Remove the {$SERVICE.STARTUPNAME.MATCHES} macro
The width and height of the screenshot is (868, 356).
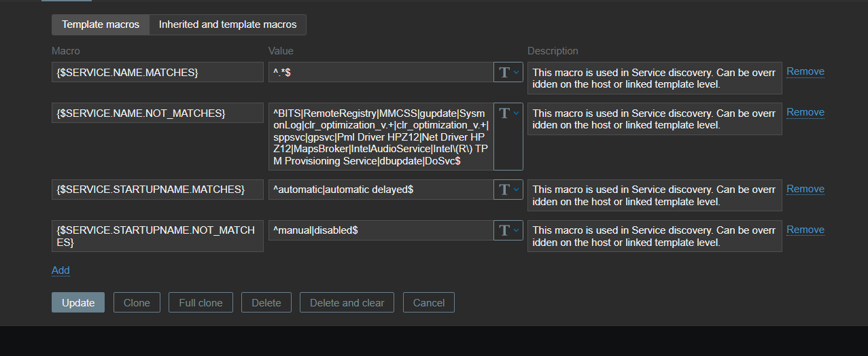point(805,189)
